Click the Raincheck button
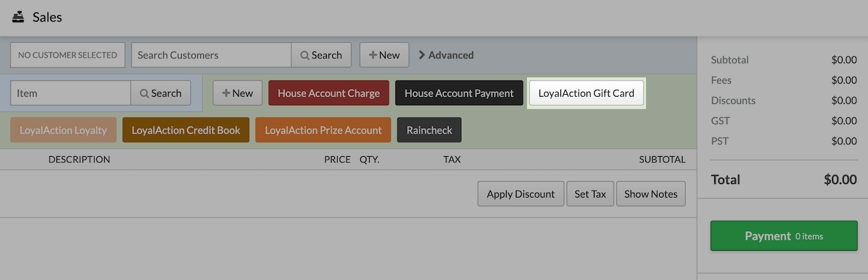This screenshot has width=868, height=280. point(429,130)
